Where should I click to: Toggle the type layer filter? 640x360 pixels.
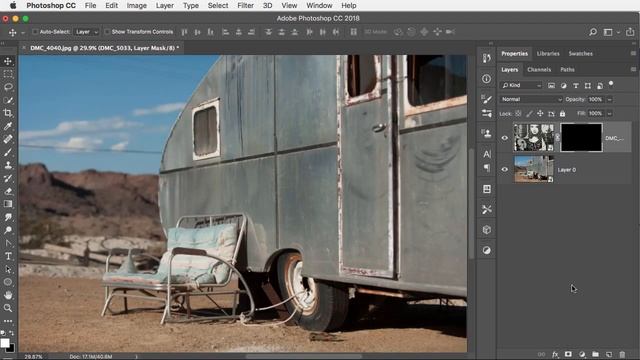pyautogui.click(x=576, y=86)
